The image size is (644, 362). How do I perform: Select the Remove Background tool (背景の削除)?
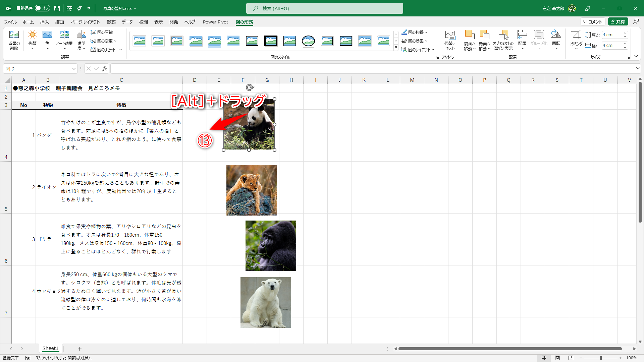point(14,40)
